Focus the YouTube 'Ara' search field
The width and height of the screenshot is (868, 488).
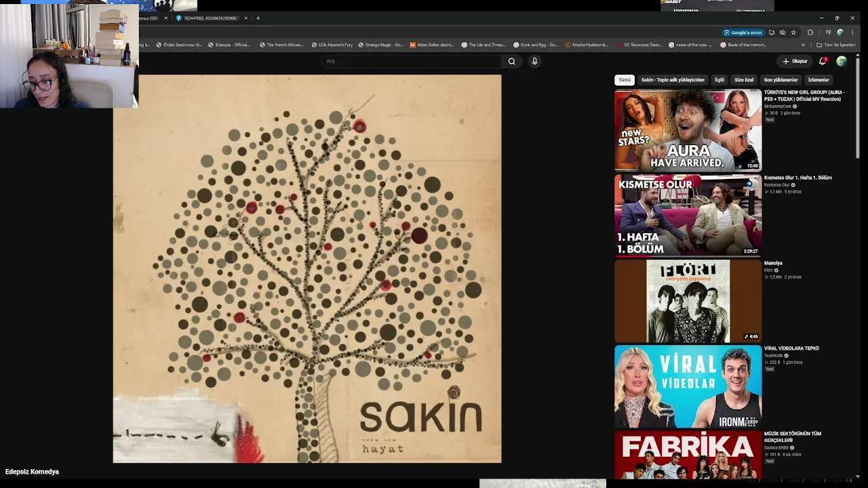(x=410, y=61)
